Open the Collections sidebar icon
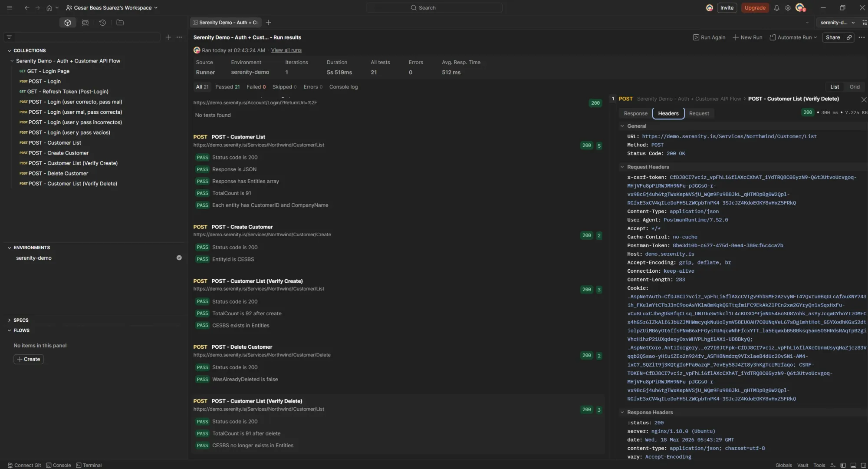Image resolution: width=868 pixels, height=469 pixels. click(67, 23)
